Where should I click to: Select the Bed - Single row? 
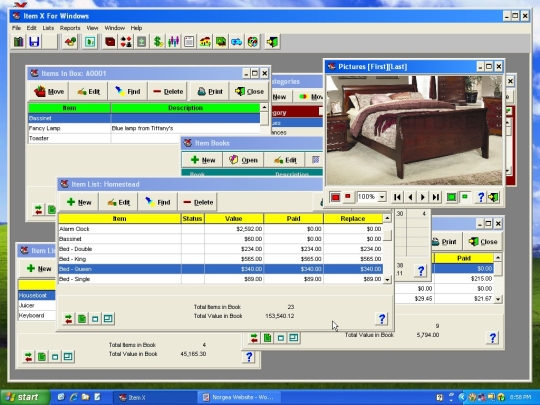pos(221,279)
